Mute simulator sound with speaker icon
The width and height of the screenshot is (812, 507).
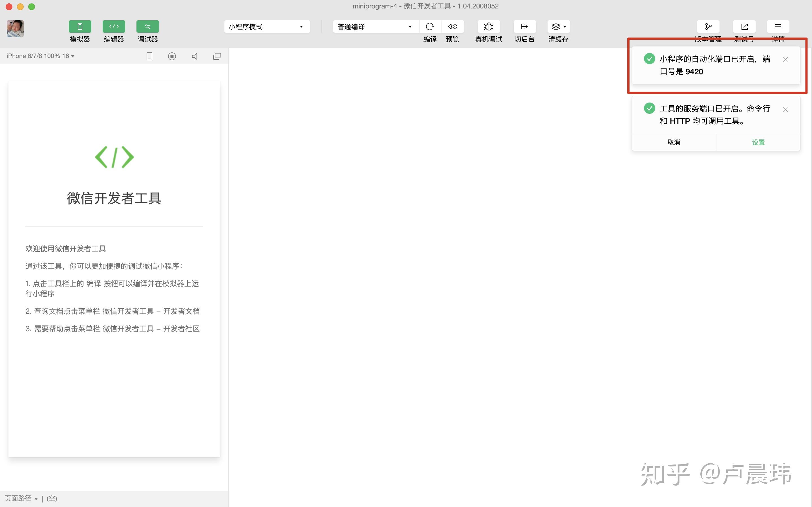coord(195,56)
